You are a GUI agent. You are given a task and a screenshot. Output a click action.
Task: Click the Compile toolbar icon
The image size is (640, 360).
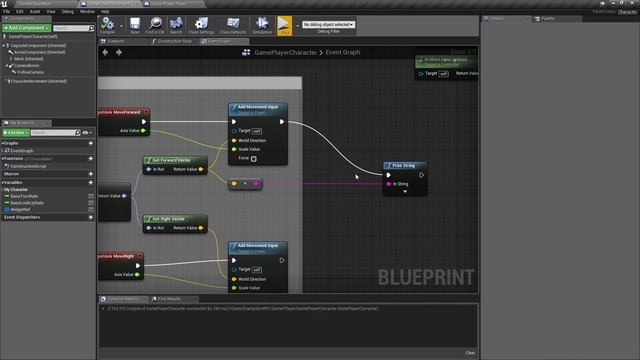(x=107, y=24)
